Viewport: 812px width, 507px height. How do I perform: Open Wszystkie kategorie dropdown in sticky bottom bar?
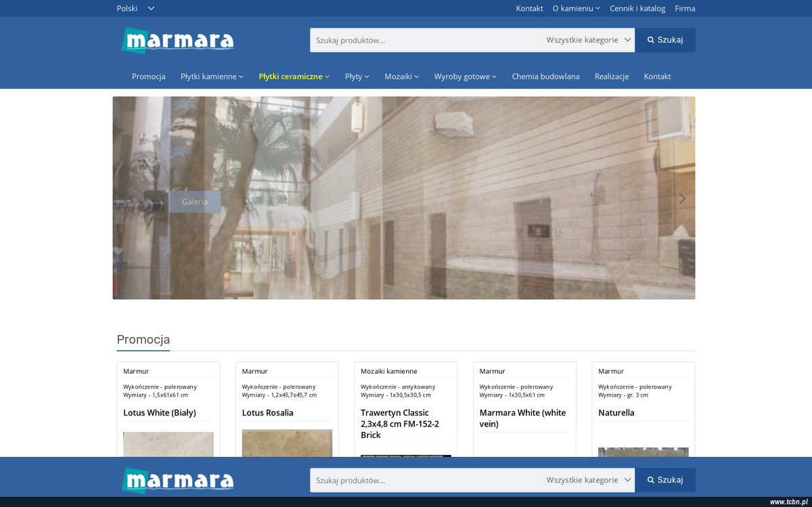pyautogui.click(x=588, y=480)
